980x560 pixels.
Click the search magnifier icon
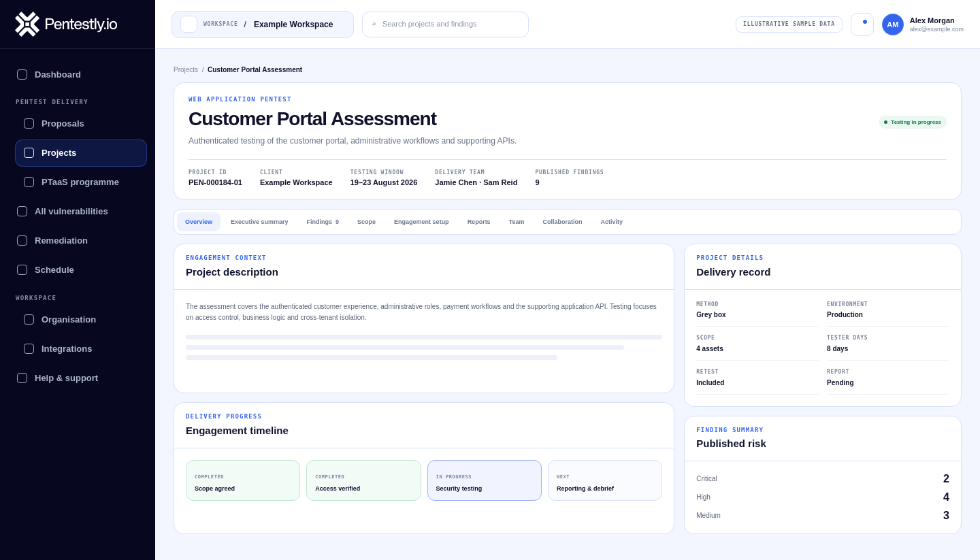click(374, 24)
